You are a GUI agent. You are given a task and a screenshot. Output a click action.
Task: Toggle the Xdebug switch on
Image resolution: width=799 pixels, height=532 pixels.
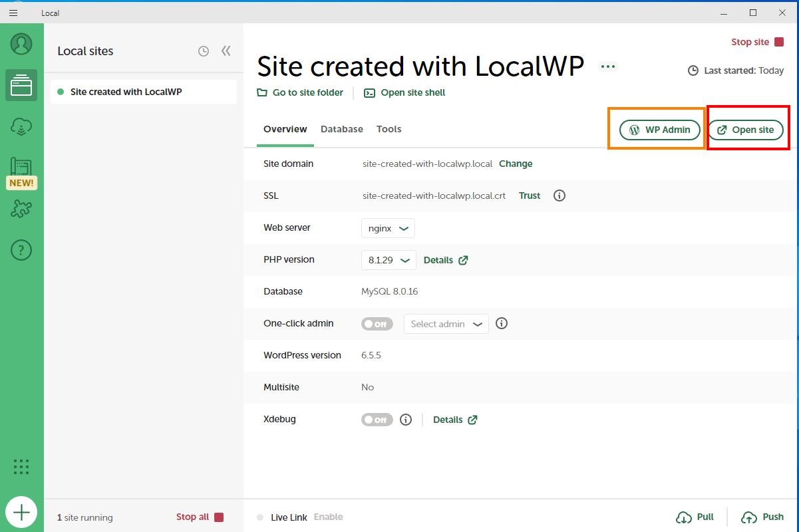[x=377, y=420]
